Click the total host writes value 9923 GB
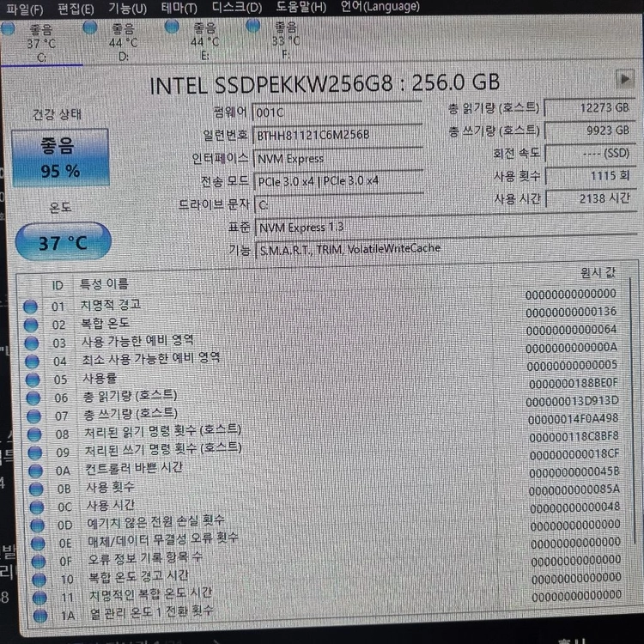The height and width of the screenshot is (644, 644). tap(590, 131)
